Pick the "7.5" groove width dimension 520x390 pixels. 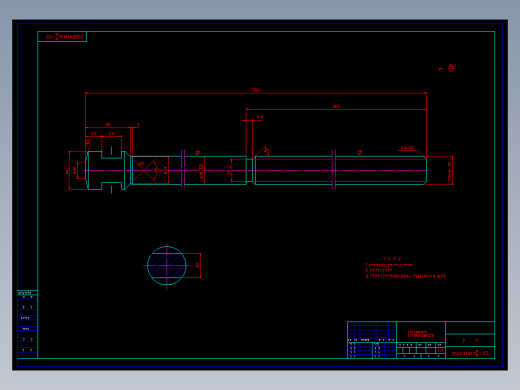[260, 117]
